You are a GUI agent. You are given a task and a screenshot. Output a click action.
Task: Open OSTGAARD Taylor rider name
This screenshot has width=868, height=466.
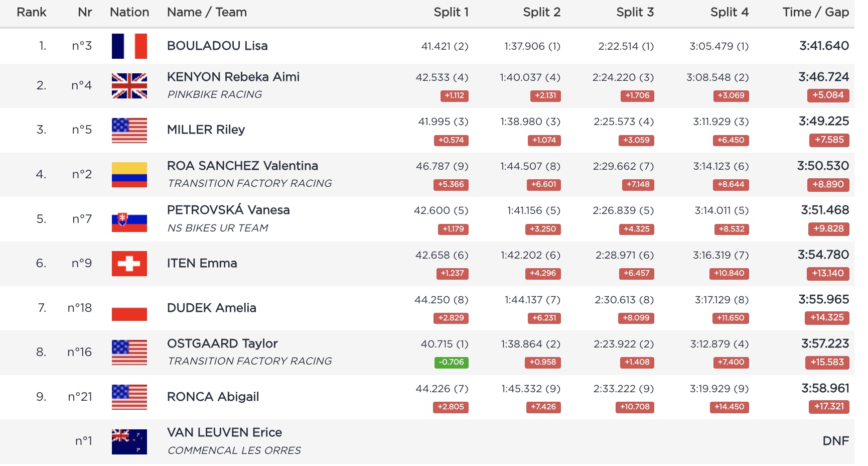pos(222,343)
